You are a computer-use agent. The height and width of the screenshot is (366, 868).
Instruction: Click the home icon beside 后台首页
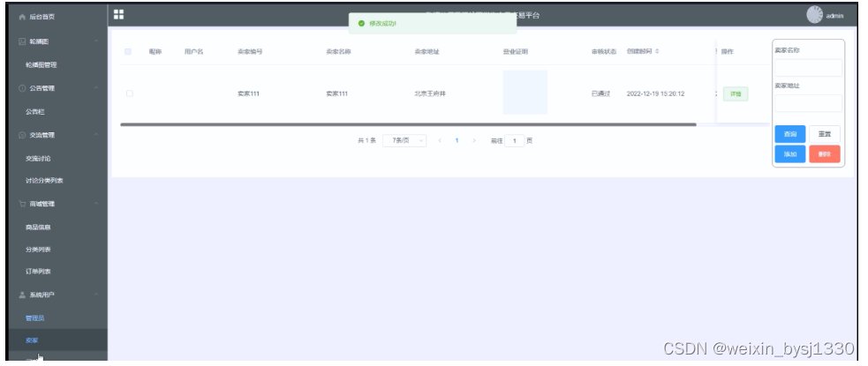point(23,17)
